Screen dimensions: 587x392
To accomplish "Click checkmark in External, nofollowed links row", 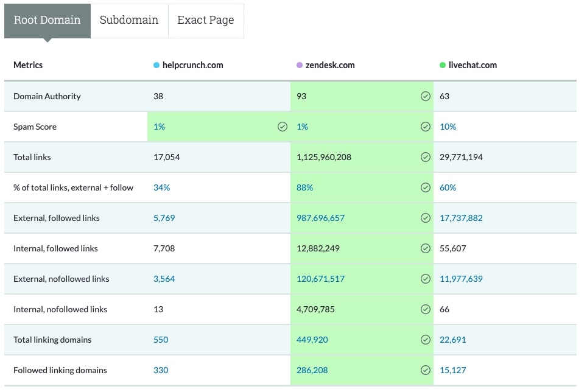I will tap(425, 279).
